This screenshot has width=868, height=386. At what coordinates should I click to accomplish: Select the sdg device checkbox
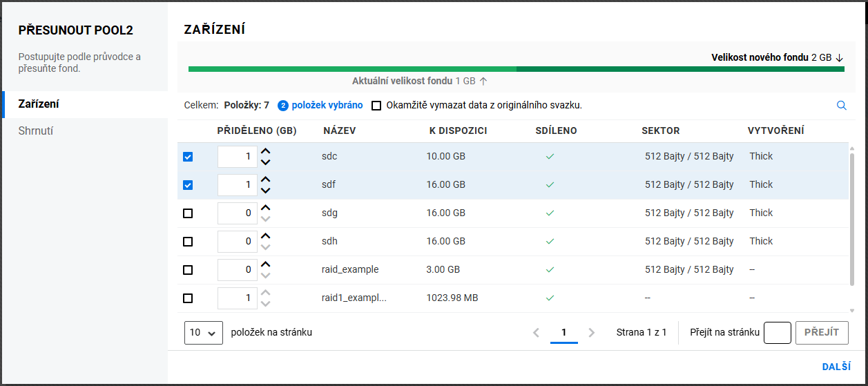pos(188,213)
